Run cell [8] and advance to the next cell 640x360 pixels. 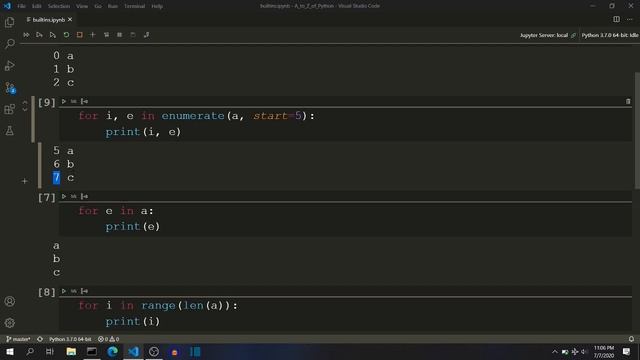[x=84, y=291]
